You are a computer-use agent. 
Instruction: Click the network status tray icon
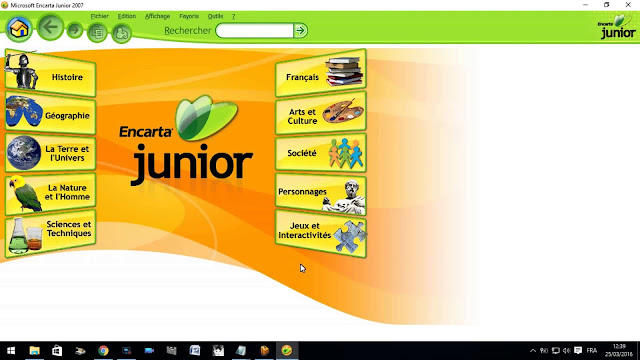click(x=544, y=351)
